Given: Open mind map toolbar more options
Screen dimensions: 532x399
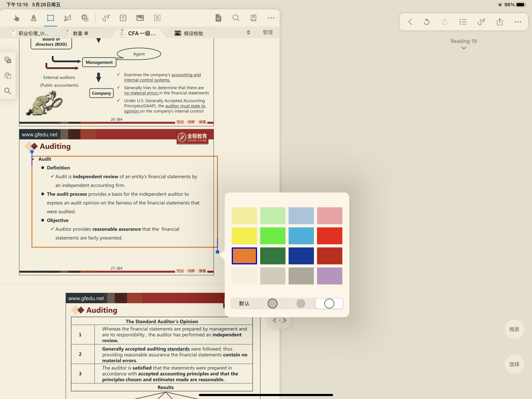Looking at the screenshot, I should click(x=518, y=22).
